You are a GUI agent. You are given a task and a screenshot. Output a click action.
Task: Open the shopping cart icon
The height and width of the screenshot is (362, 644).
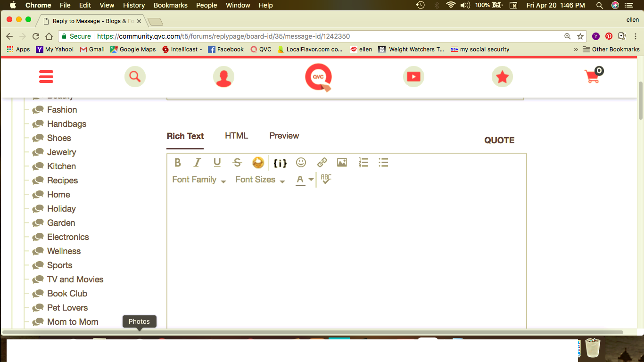point(593,76)
